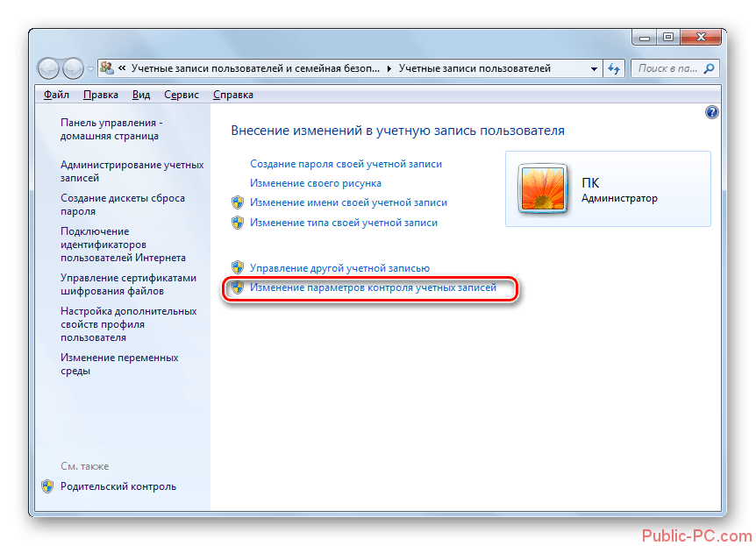Open the Справка menu
756x546 pixels.
pos(233,95)
